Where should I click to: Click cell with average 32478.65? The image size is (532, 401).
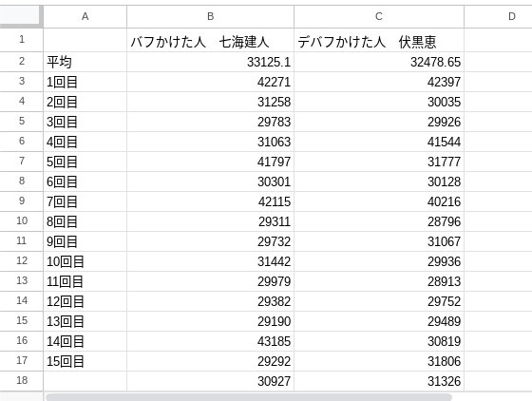click(379, 62)
